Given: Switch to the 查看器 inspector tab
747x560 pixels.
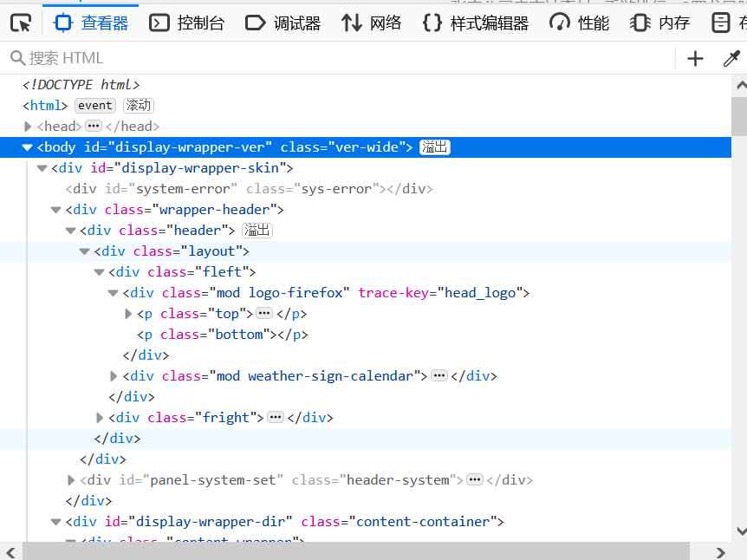Looking at the screenshot, I should [90, 23].
